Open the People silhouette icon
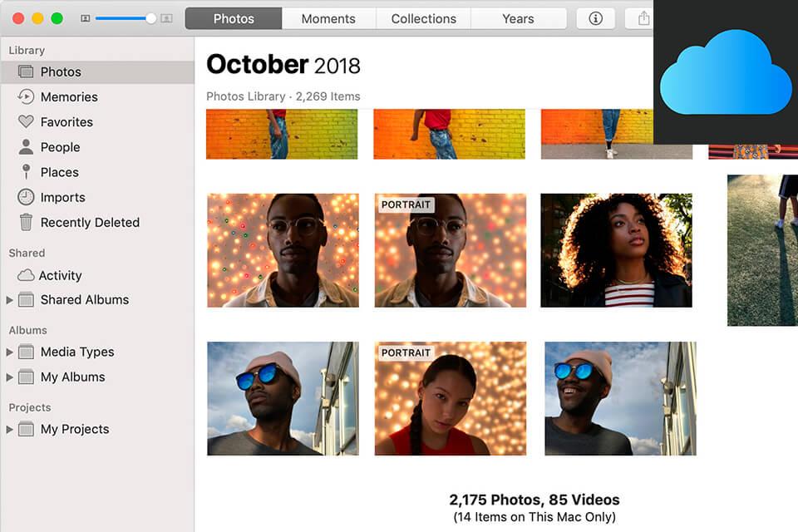Screen dimensions: 798x532 pos(26,146)
